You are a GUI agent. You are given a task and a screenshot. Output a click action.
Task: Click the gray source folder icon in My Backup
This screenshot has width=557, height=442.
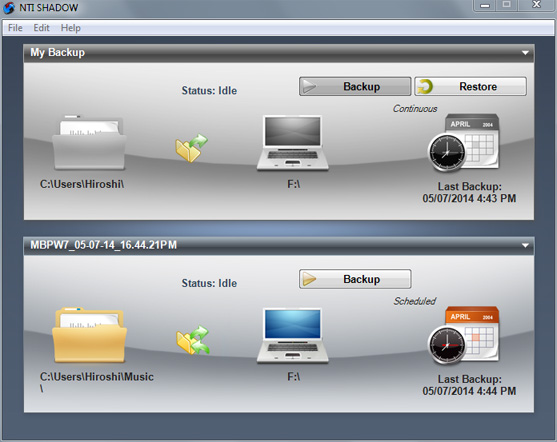click(x=89, y=142)
